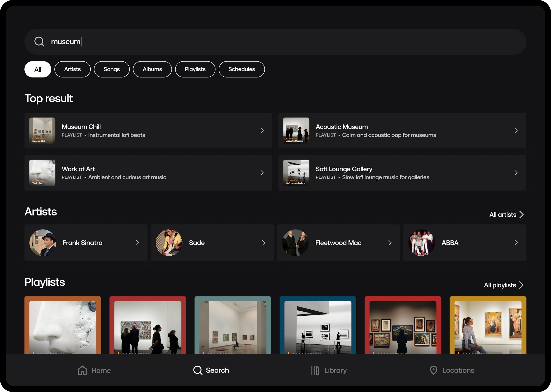Click the Search icon in bottom bar
This screenshot has height=392, width=551.
(198, 370)
